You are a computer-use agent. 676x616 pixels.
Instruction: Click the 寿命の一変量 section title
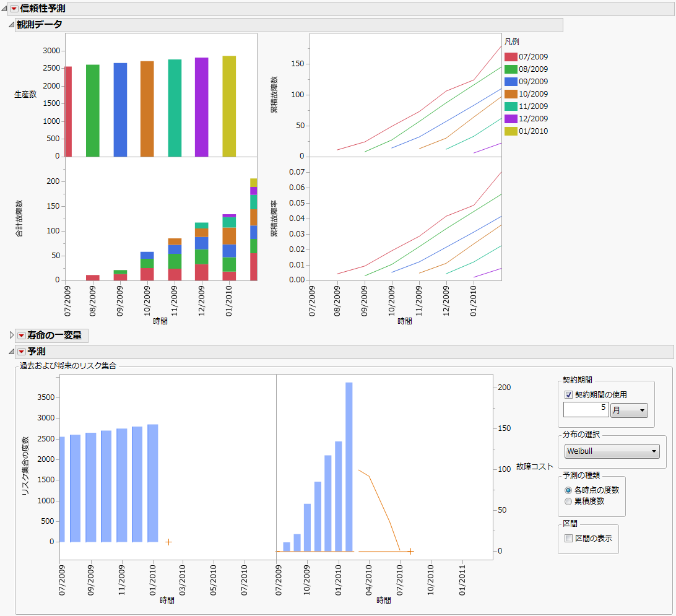click(x=54, y=336)
